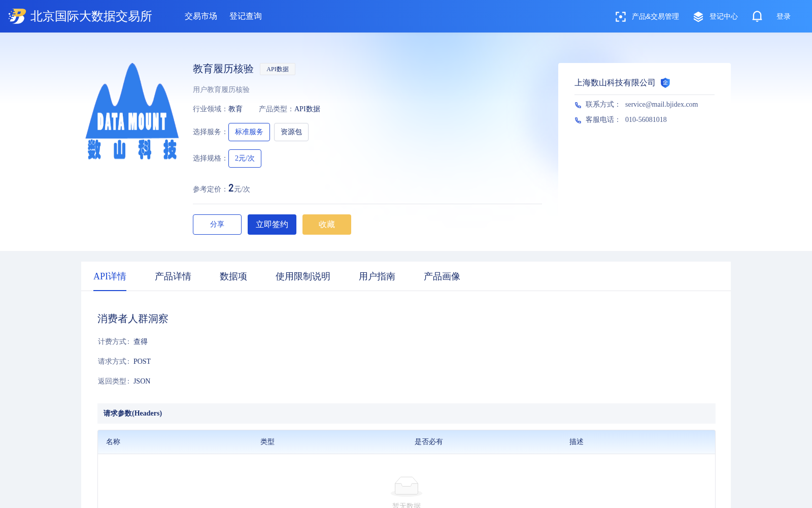Click service@mail.bjidex.com email text
This screenshot has width=812, height=508.
pos(661,105)
